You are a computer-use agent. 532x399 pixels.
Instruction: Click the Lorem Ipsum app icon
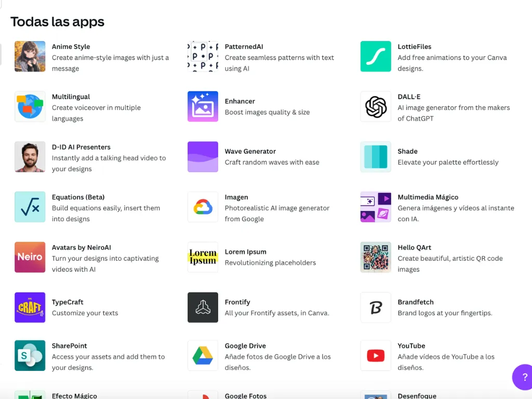203,257
